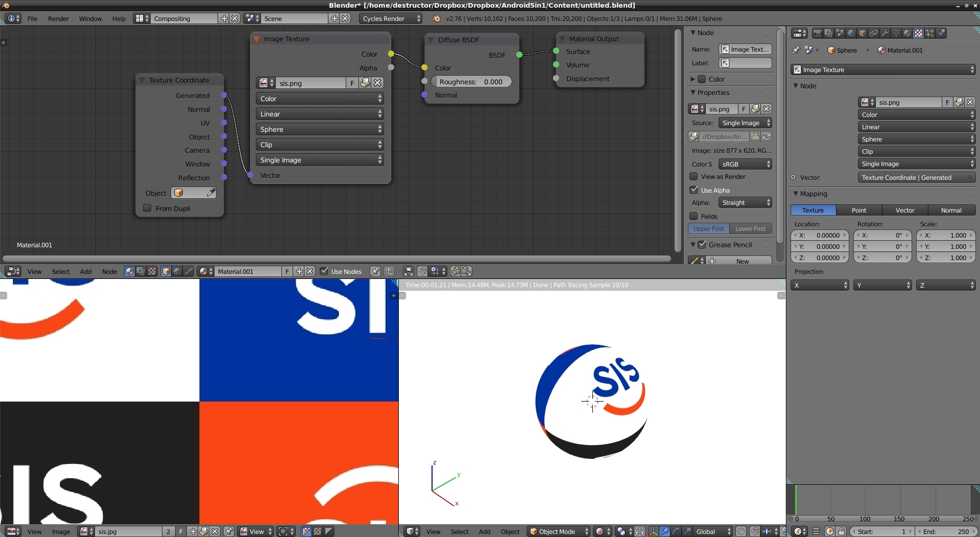Copy selected nodes with clipboard copy icon
Image resolution: width=980 pixels, height=537 pixels.
point(455,271)
